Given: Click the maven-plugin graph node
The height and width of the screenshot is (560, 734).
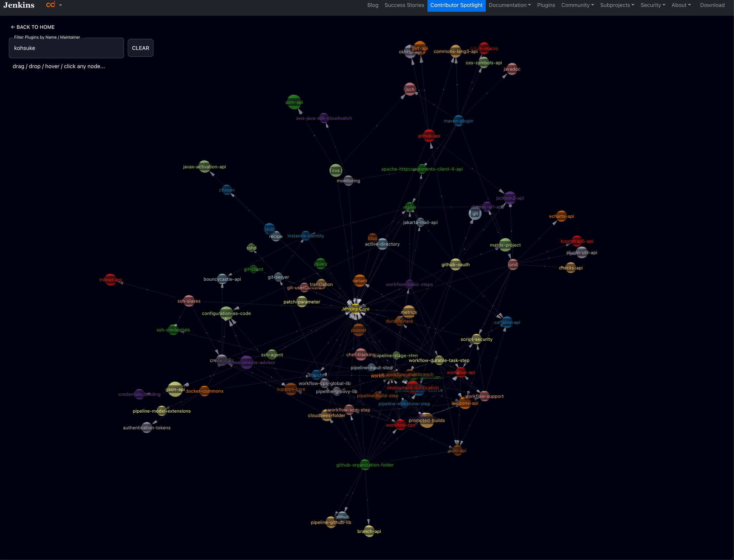Looking at the screenshot, I should click(458, 121).
